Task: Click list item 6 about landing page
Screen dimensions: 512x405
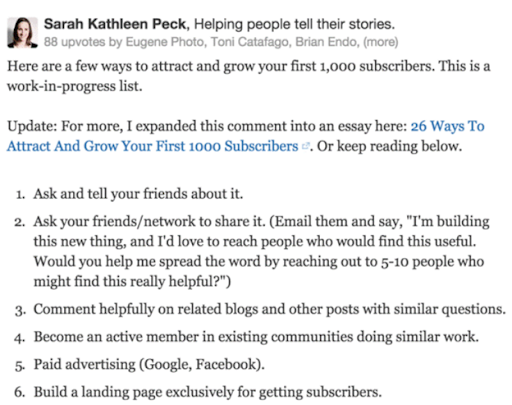Action: coord(207,392)
